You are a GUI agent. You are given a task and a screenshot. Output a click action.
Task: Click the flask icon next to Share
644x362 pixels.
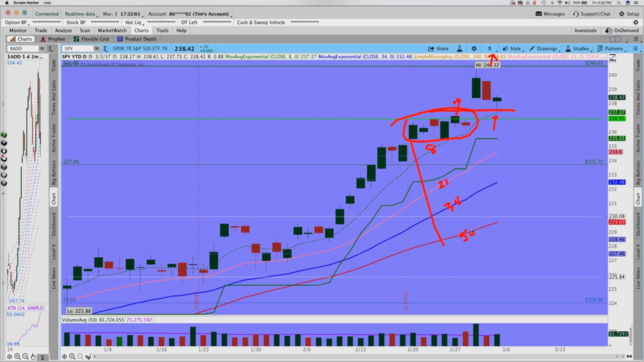pyautogui.click(x=459, y=49)
